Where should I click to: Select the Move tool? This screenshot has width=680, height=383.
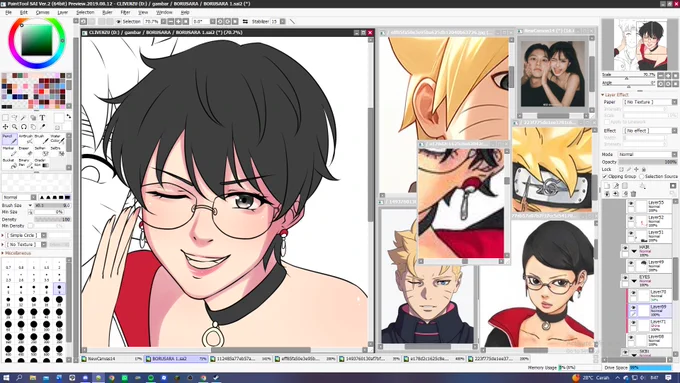(5, 127)
